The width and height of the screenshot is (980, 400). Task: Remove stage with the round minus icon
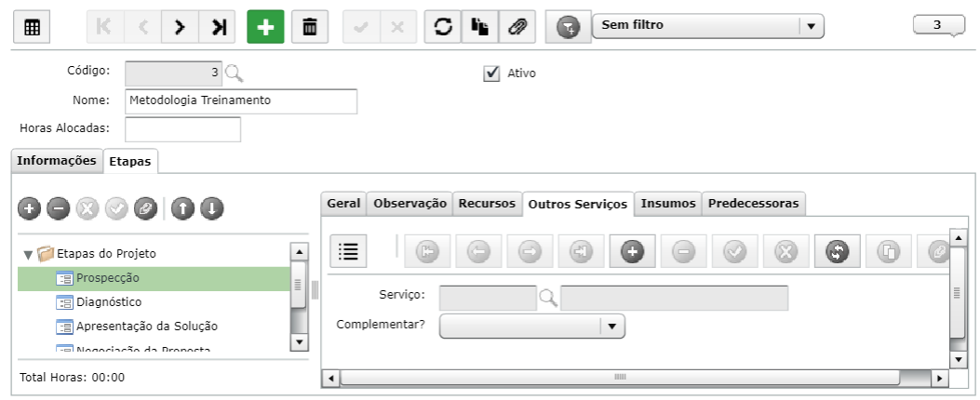[x=58, y=208]
